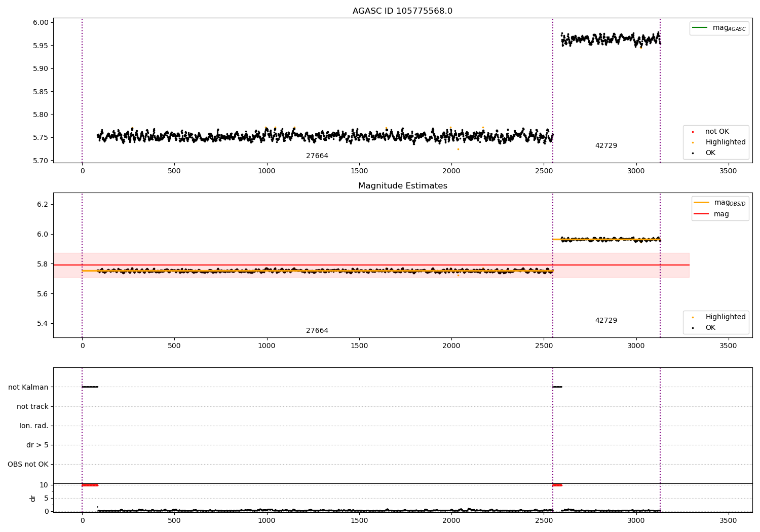Click the 2000 x-axis tick of bottom plot

451,520
